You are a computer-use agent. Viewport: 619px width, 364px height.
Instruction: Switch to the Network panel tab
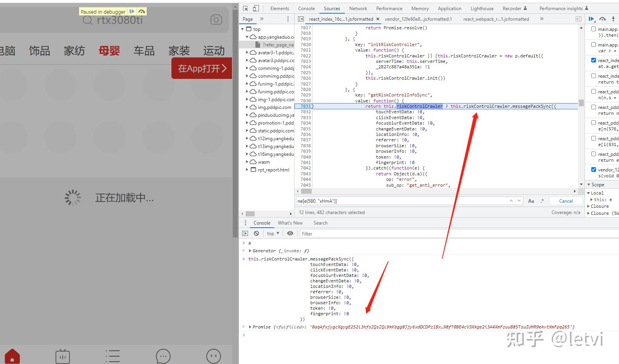click(x=358, y=8)
